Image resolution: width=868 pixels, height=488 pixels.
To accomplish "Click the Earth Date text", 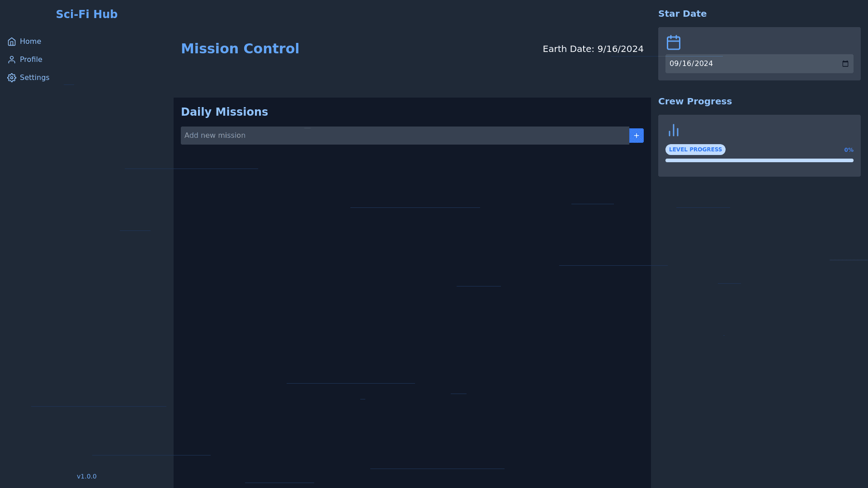I will (593, 49).
